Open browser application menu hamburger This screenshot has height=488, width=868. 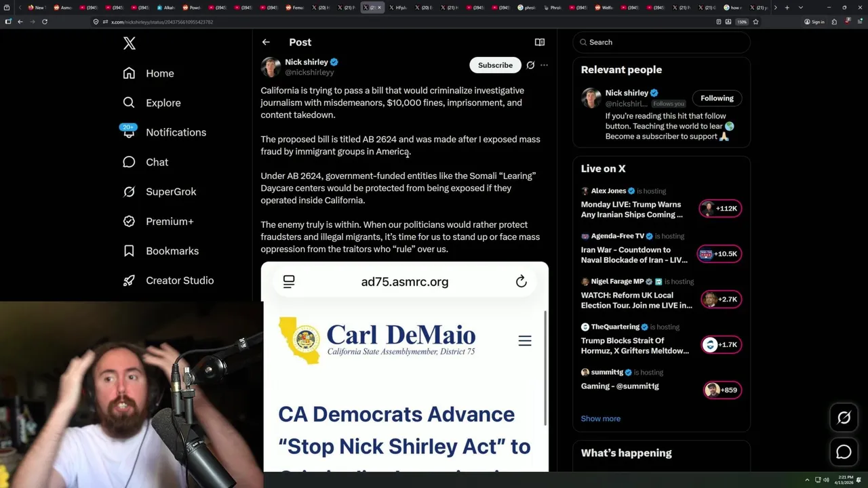point(859,22)
